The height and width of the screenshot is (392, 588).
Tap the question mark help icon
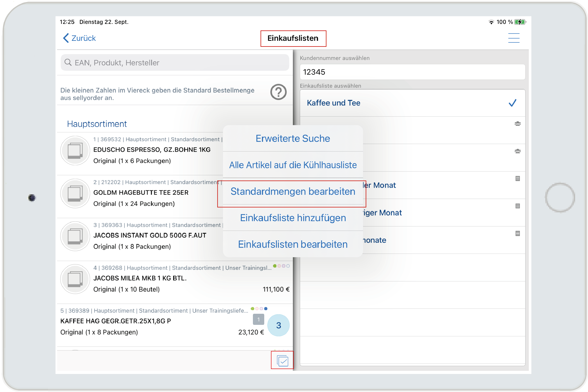coord(278,92)
